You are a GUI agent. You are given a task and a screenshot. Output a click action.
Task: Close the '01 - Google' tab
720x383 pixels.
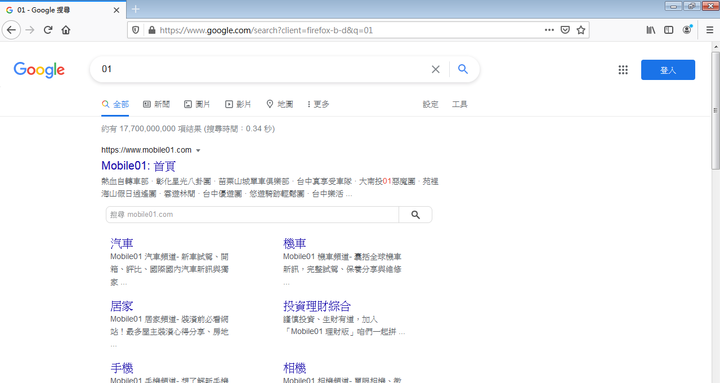coord(116,10)
